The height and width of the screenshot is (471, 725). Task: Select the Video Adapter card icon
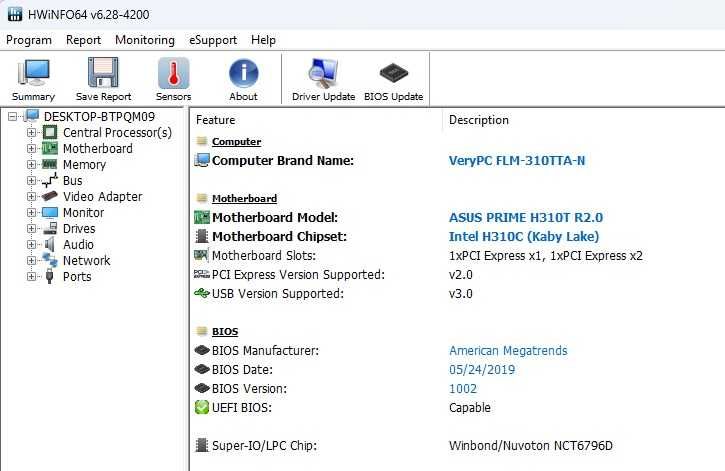point(49,196)
